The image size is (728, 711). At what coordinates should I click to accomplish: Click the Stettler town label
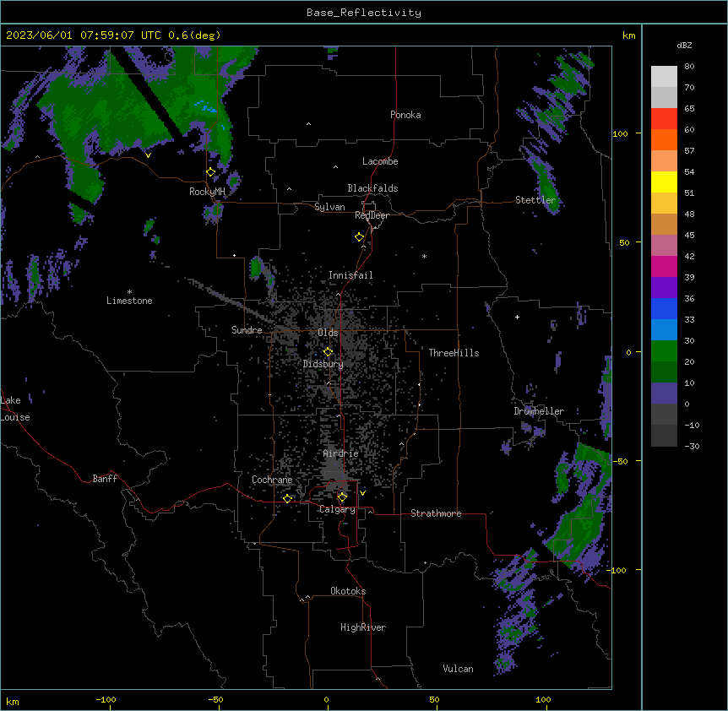click(x=535, y=200)
